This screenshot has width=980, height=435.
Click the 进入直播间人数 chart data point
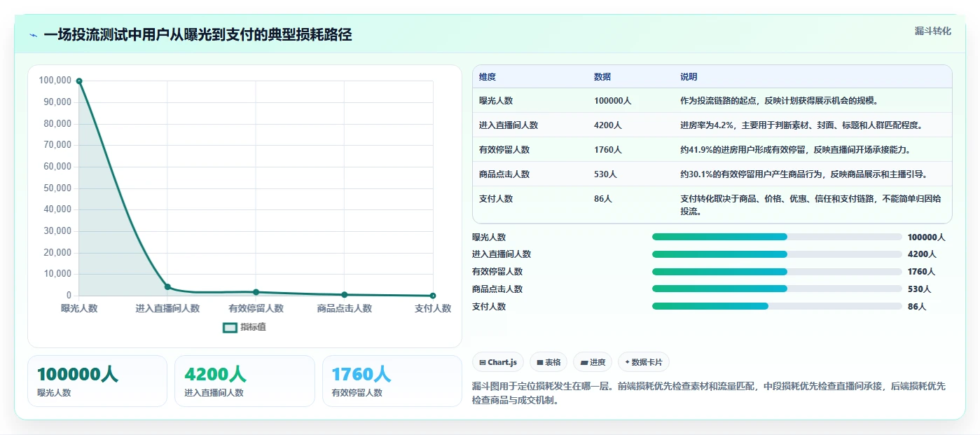[x=167, y=286]
